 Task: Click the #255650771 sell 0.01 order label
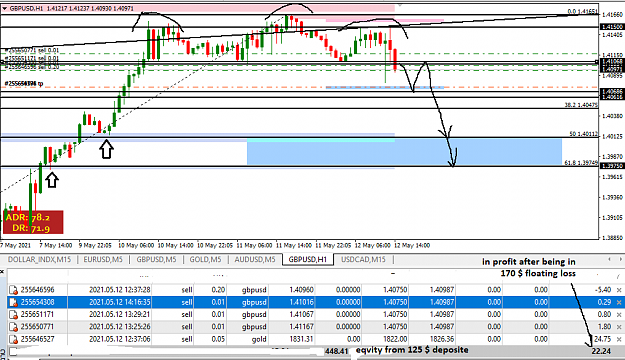(32, 51)
